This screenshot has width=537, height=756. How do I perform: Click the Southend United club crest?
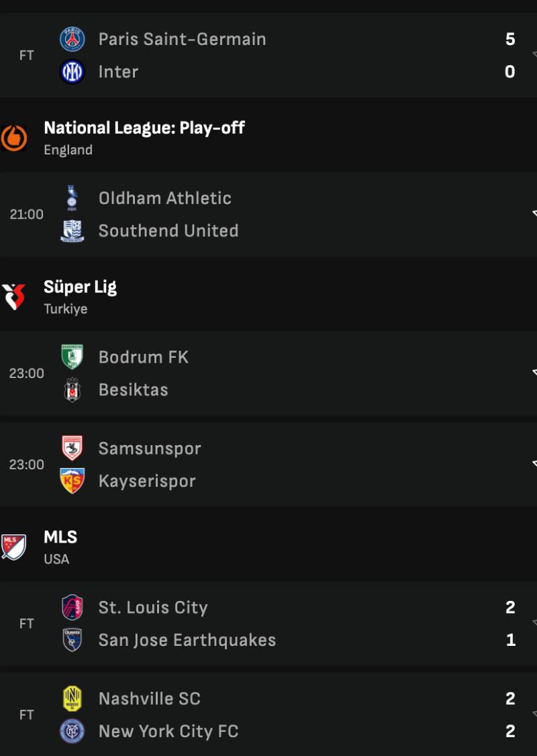pyautogui.click(x=72, y=231)
